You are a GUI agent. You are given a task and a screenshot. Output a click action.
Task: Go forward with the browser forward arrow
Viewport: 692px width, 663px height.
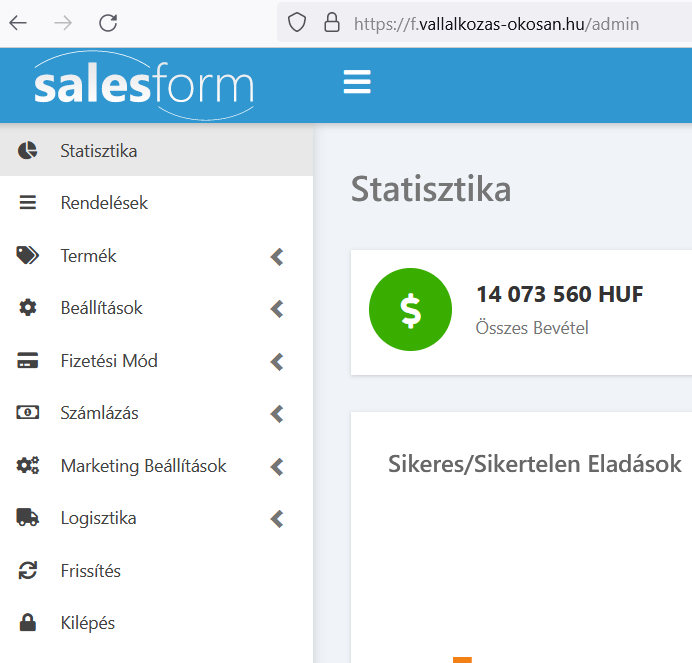point(63,23)
